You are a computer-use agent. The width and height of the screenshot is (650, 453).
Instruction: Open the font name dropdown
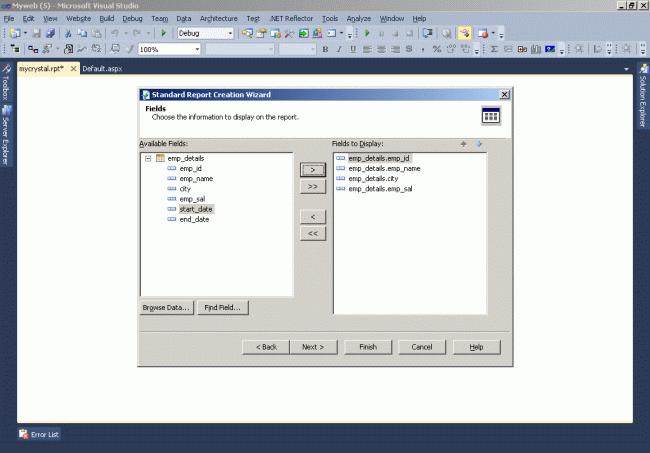point(270,49)
